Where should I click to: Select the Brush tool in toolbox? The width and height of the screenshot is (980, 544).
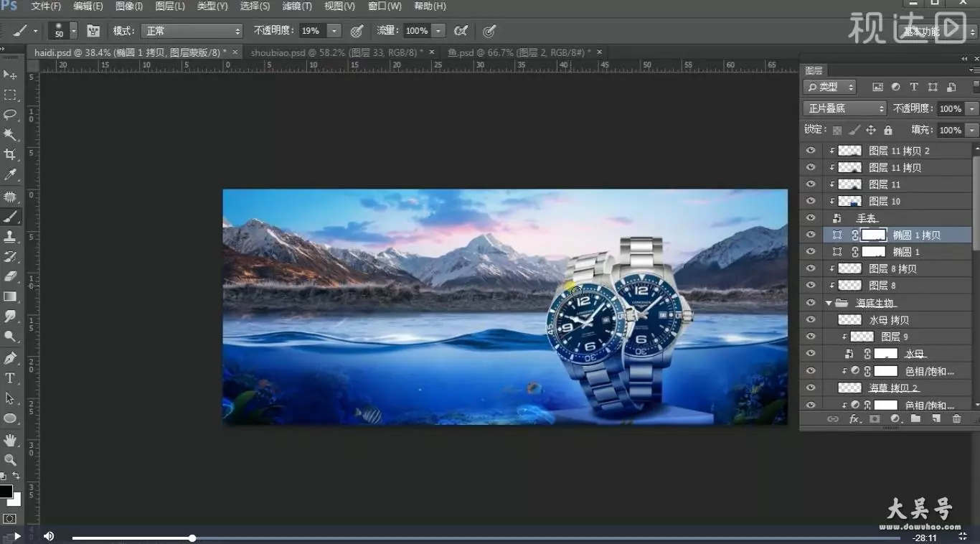pyautogui.click(x=10, y=216)
